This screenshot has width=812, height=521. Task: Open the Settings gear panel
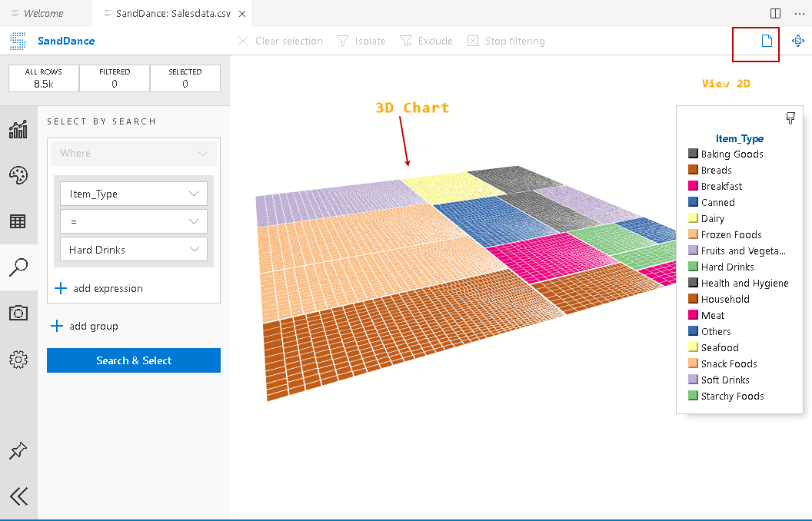(x=18, y=359)
